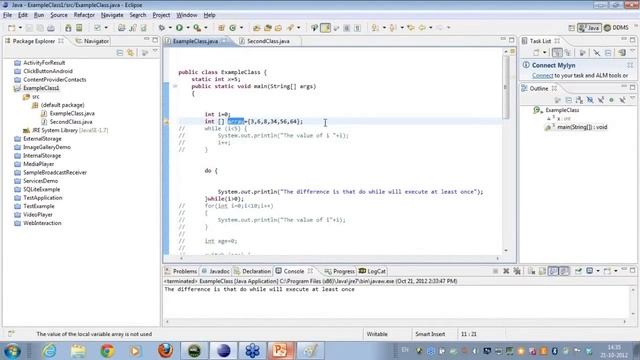640x360 pixels.
Task: Open dropdown arrow next to Debug icon
Action: pyautogui.click(x=170, y=28)
